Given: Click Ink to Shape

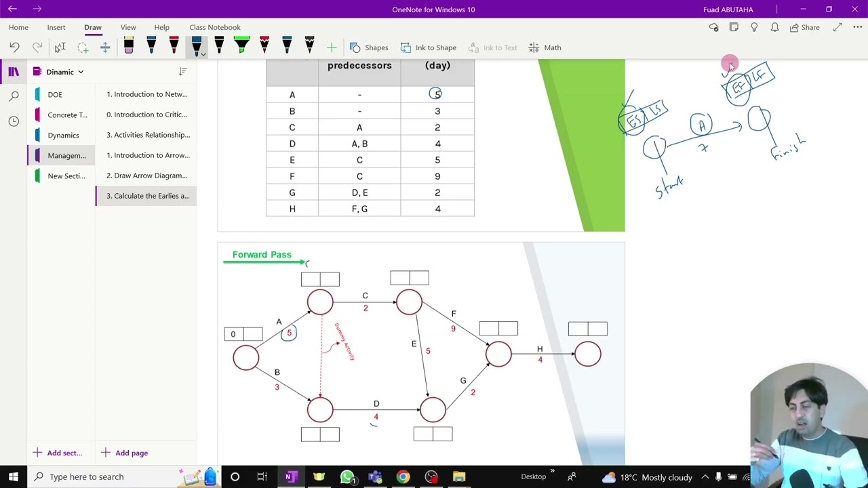Looking at the screenshot, I should tap(429, 47).
